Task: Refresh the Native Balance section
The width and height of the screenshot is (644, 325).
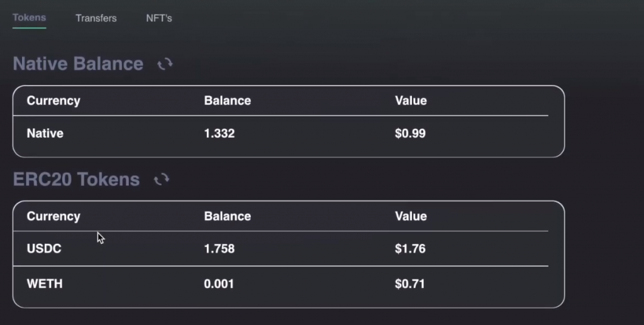Action: pos(165,64)
